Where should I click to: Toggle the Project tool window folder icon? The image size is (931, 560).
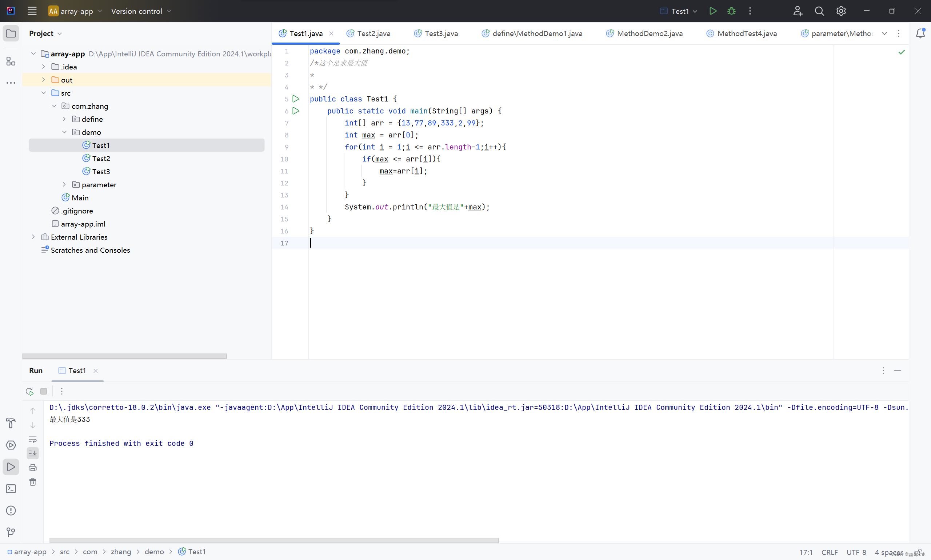coord(11,33)
